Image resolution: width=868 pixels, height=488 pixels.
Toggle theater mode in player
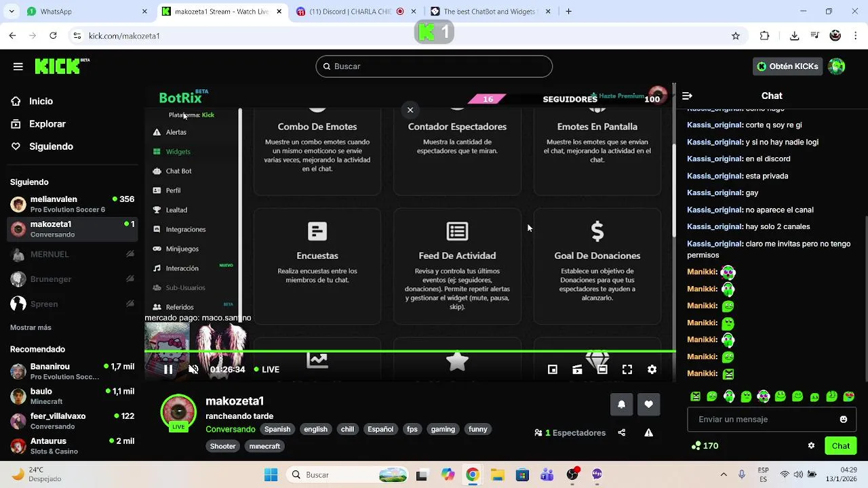pos(602,369)
